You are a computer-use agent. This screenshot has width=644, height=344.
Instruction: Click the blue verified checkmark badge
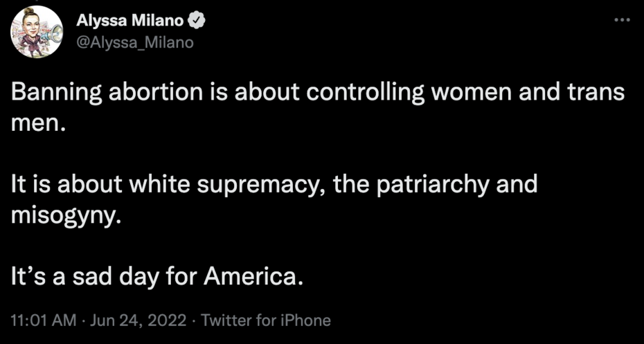pos(197,22)
